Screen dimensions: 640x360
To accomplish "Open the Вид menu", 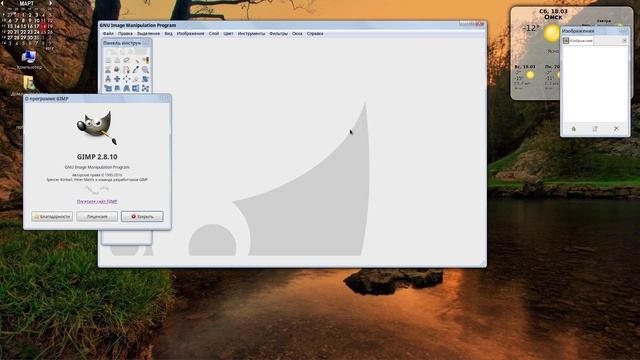I will point(169,33).
